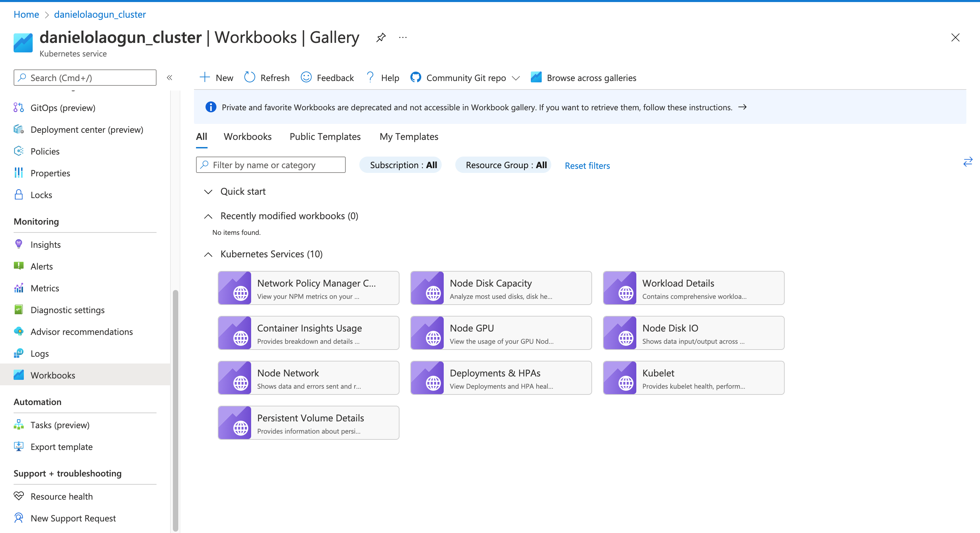Click the Deployment center icon

(19, 129)
